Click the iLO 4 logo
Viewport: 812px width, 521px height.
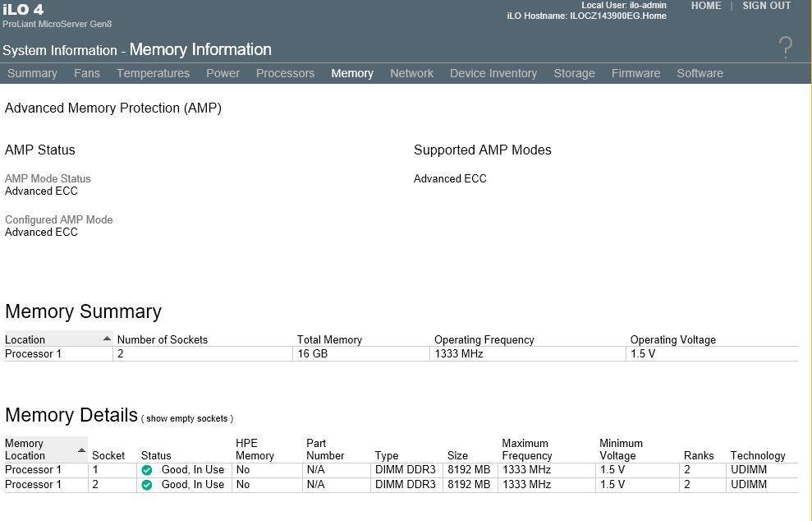23,9
